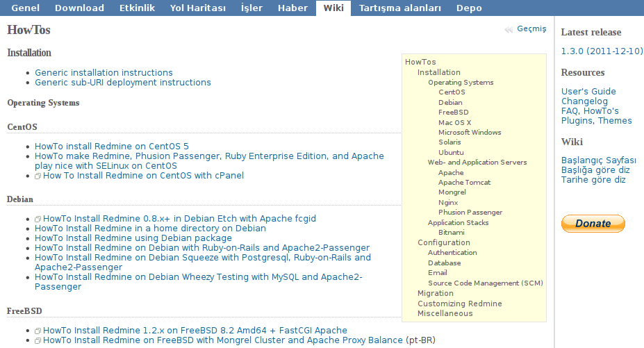This screenshot has height=348, width=644.
Task: Select Source Code Management (SCM) contents entry
Action: coord(485,283)
